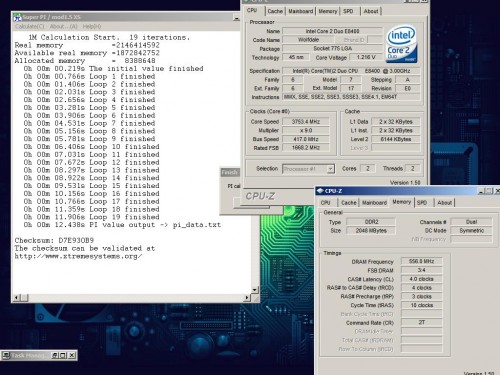Click the Task Manager taskbar icon
This screenshot has height=375, width=500.
(x=6, y=355)
